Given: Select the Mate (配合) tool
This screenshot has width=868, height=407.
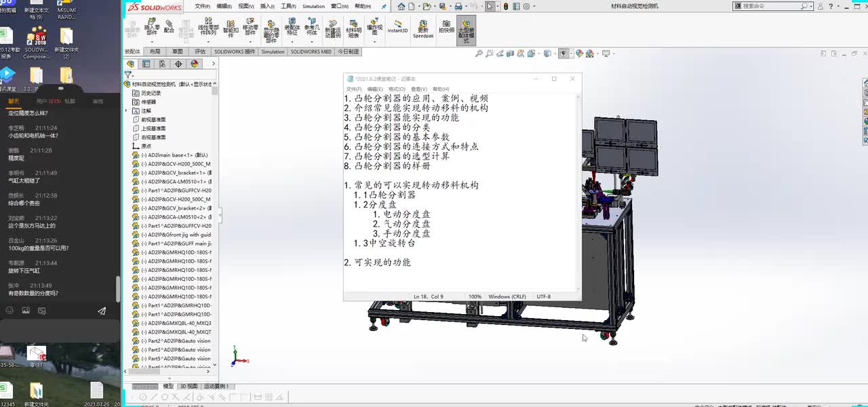Looking at the screenshot, I should click(170, 26).
